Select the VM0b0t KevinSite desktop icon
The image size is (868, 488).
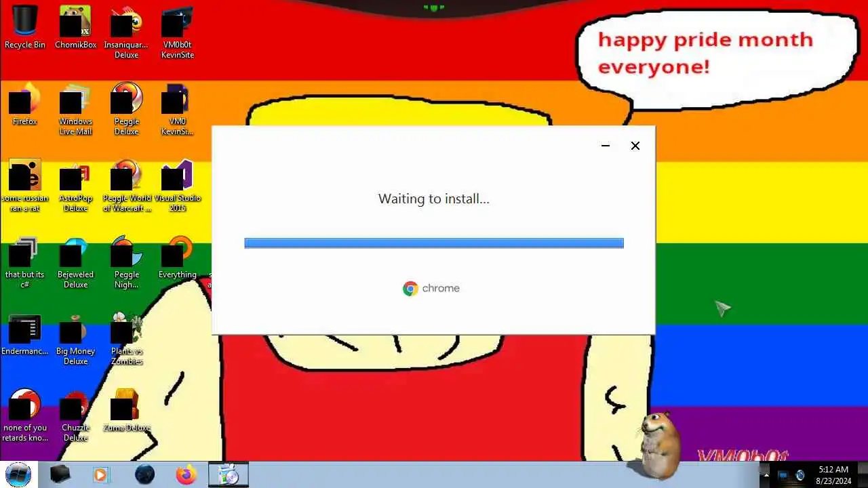(178, 31)
